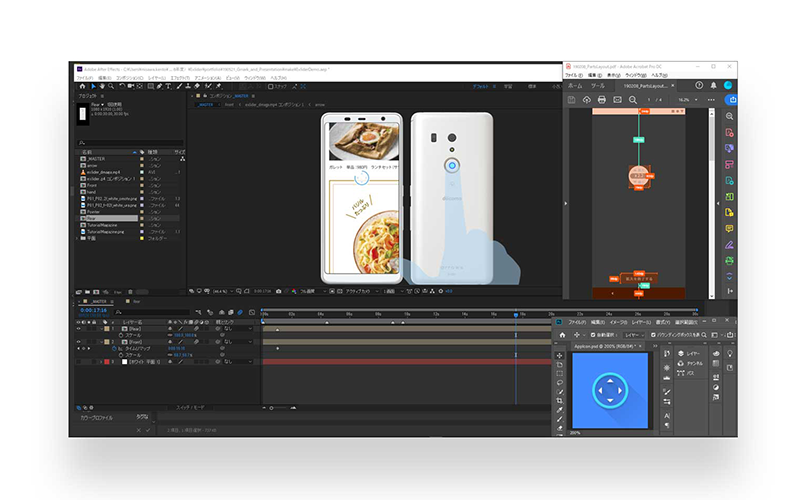Open parent dropdown (なし) for Rear layer
Viewport: 800px width, 500px height.
pyautogui.click(x=238, y=329)
